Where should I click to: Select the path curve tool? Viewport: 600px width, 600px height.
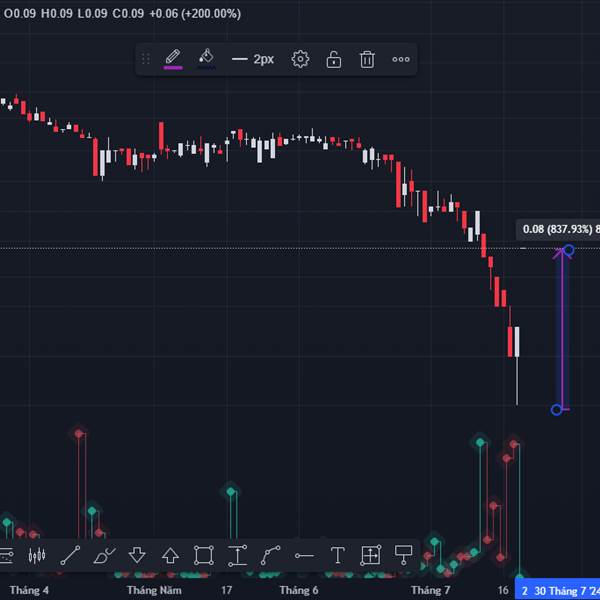tap(271, 555)
